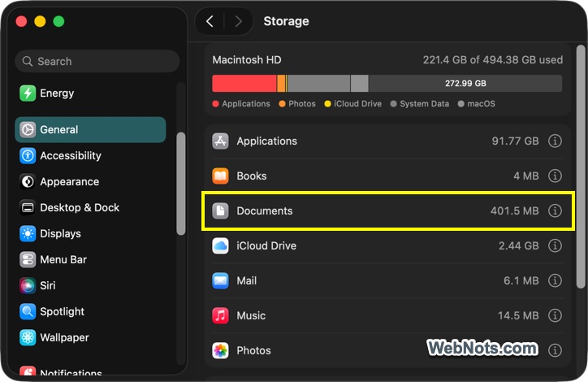
Task: Show info for Books storage
Action: coord(555,176)
